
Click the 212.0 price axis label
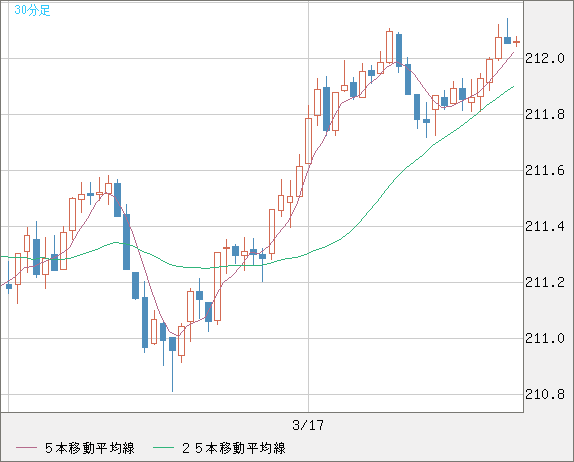point(545,58)
